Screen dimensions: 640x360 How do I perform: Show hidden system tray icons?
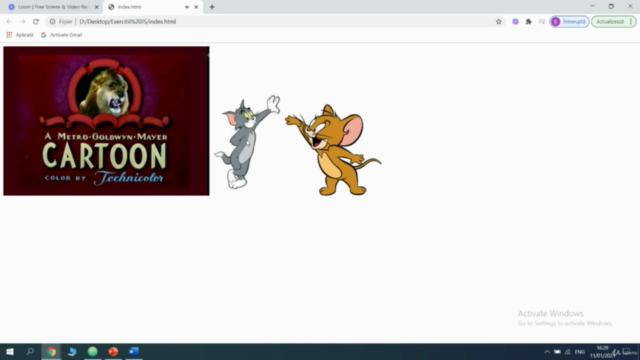547,352
